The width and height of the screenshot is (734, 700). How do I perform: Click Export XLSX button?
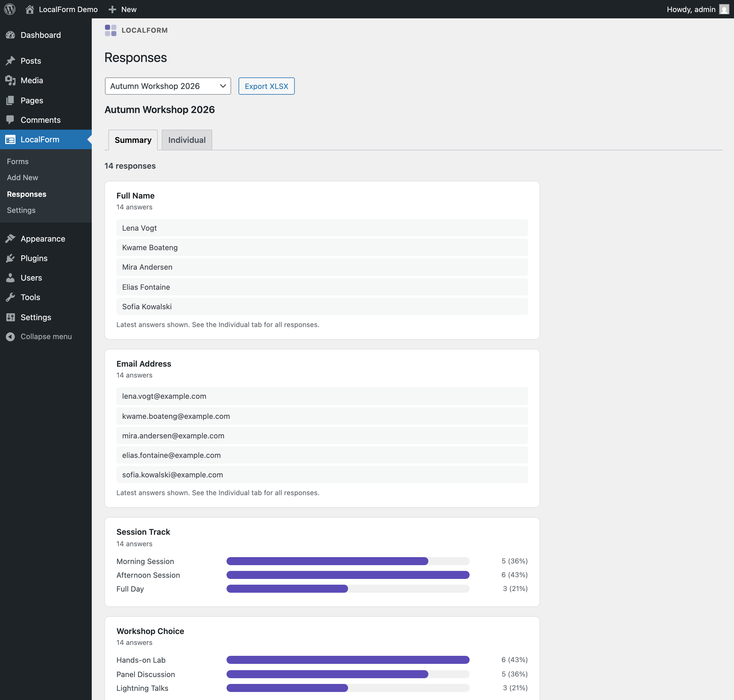(266, 86)
